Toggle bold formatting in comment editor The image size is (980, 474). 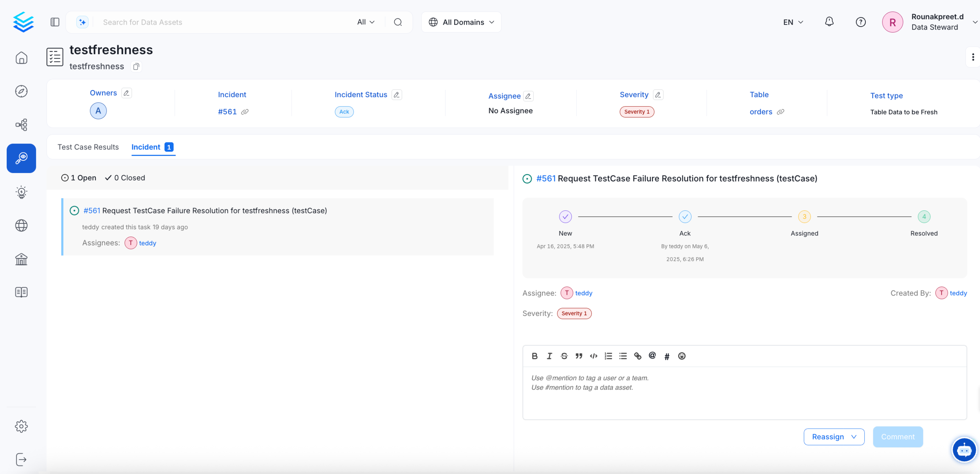pyautogui.click(x=534, y=356)
